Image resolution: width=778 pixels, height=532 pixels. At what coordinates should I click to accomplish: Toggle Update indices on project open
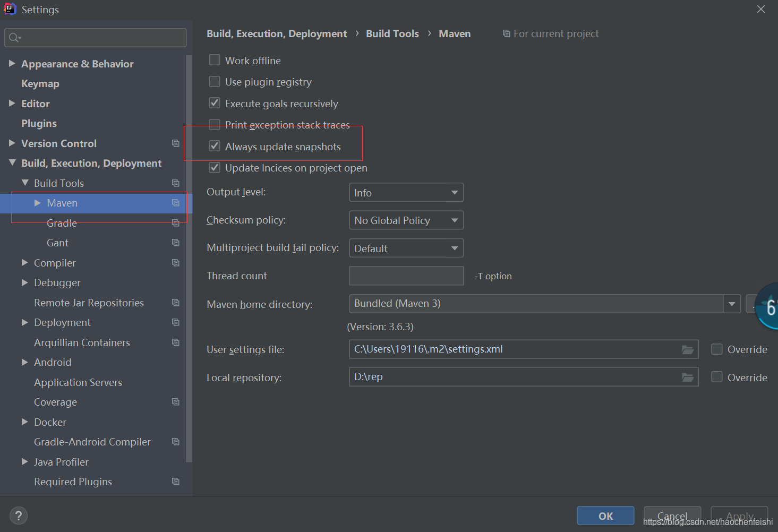point(215,168)
